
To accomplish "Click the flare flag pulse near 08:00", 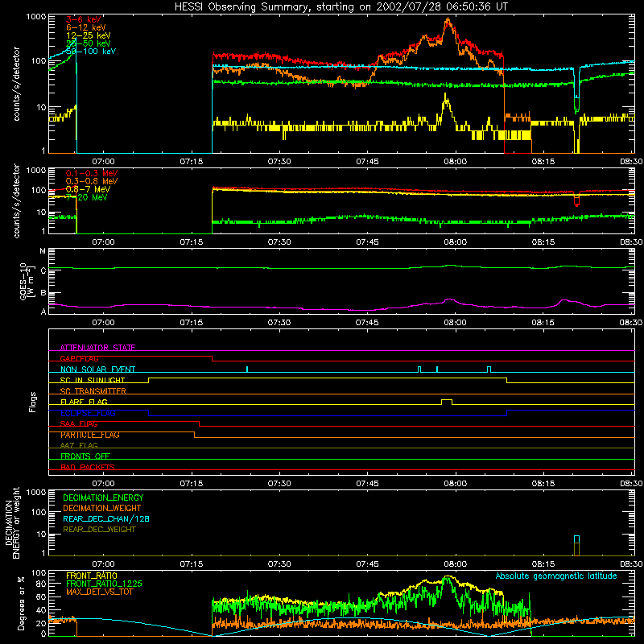I will pos(447,402).
